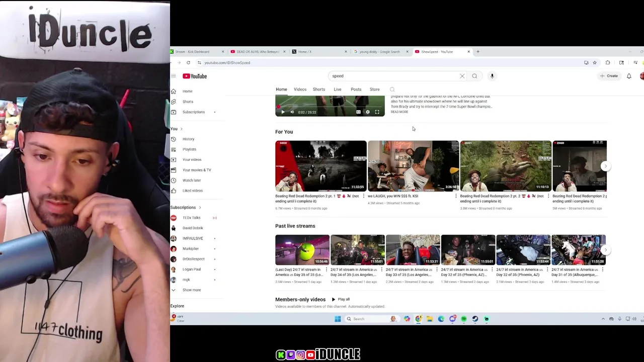The height and width of the screenshot is (362, 644).
Task: Select the channel Home tab
Action: pos(281,89)
